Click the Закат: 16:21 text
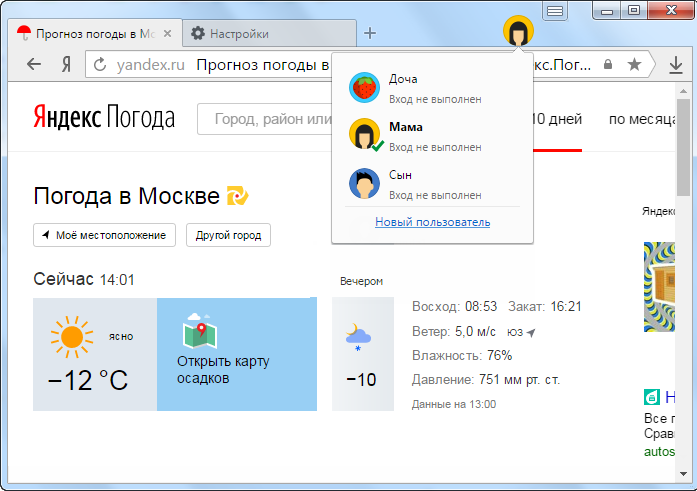Viewport: 697px width, 491px height. click(545, 307)
